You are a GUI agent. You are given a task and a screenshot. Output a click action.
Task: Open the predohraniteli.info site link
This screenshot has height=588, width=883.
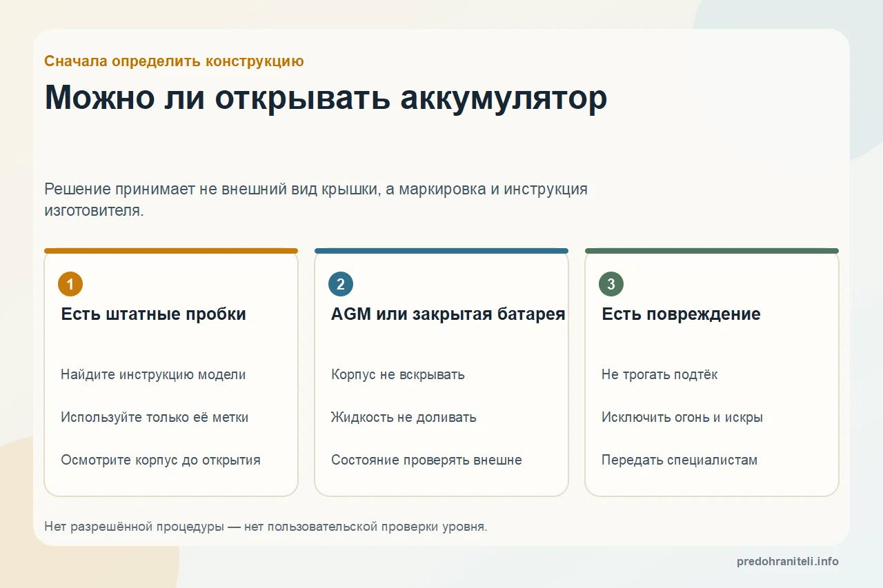[x=788, y=562]
